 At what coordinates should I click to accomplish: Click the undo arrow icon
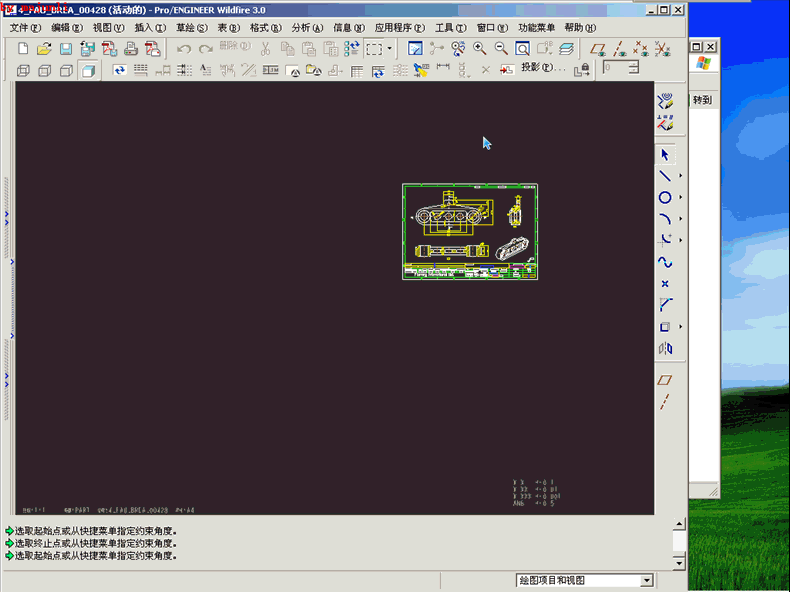pyautogui.click(x=184, y=49)
